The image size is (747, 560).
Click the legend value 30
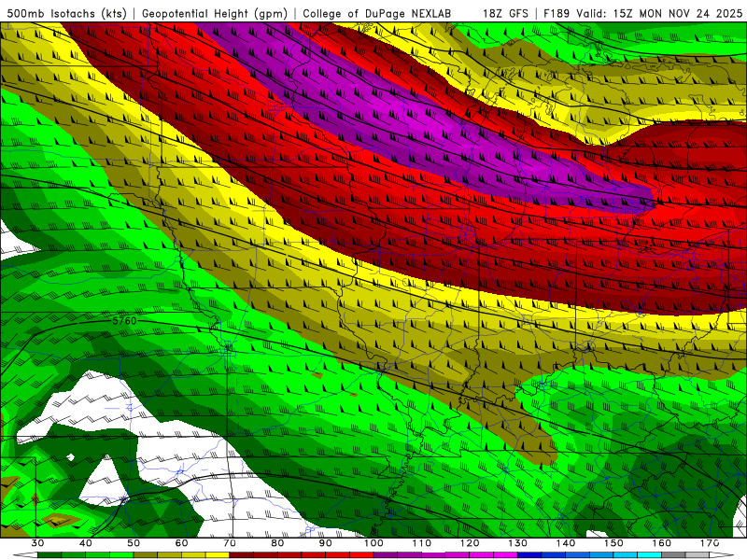coord(37,543)
